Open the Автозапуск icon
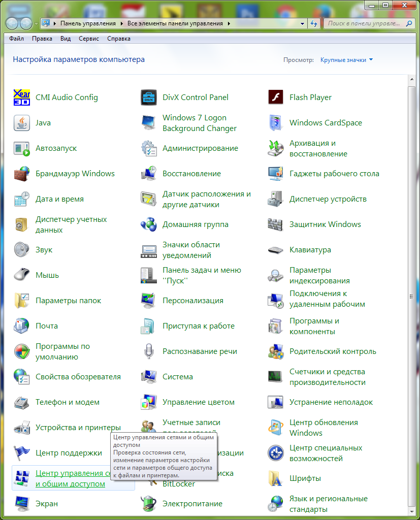The height and width of the screenshot is (520, 420). [21, 148]
